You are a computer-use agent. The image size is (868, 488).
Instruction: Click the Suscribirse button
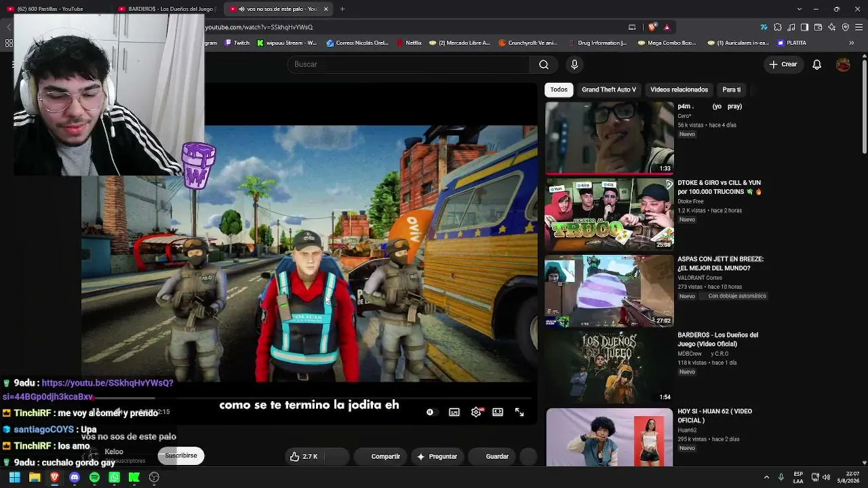tap(181, 455)
